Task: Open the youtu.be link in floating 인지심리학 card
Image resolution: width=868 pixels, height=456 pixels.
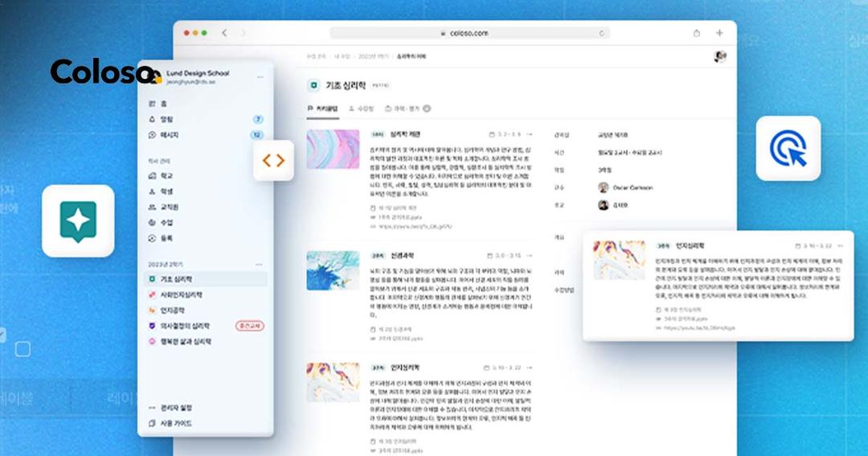Action: pyautogui.click(x=699, y=328)
